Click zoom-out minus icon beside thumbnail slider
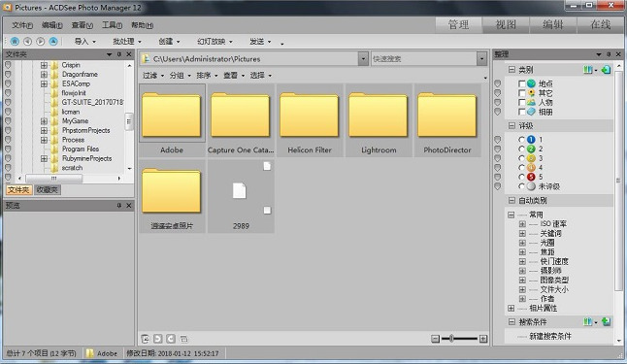Screen dimensions: 627x364 436,339
